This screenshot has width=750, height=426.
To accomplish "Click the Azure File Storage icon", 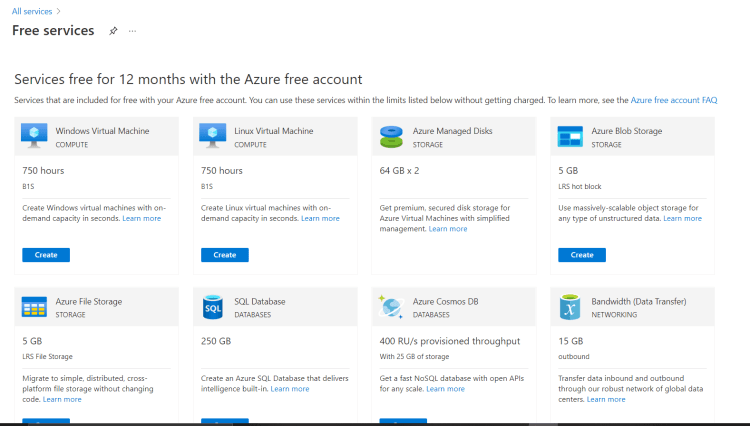I will (34, 307).
